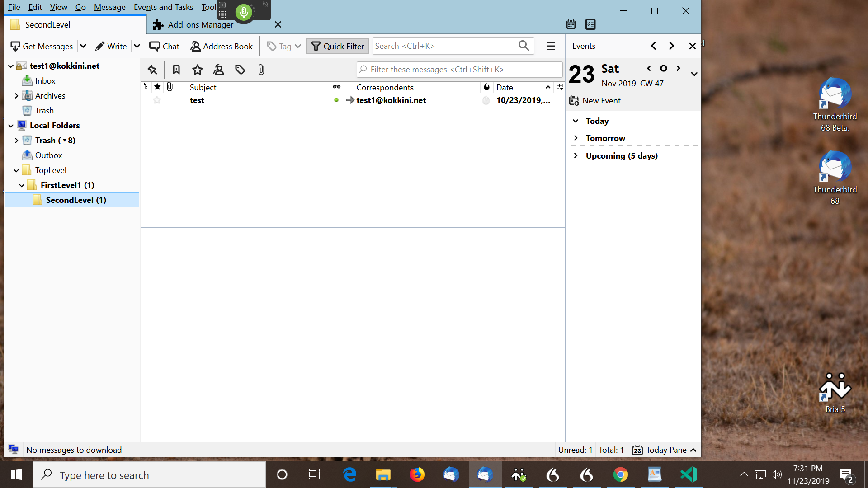Open the tasks tab icon
This screenshot has width=868, height=488.
click(590, 24)
